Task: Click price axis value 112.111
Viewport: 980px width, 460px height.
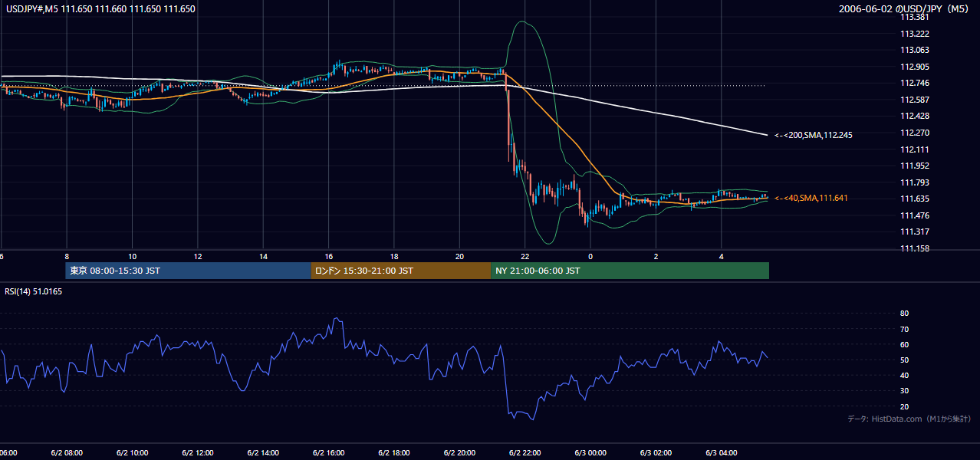Action: [x=915, y=149]
